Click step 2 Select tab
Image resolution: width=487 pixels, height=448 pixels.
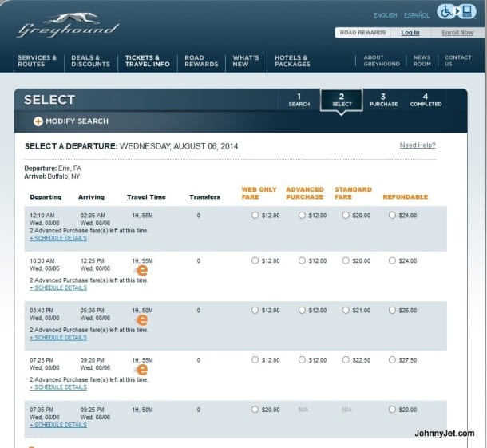point(342,100)
